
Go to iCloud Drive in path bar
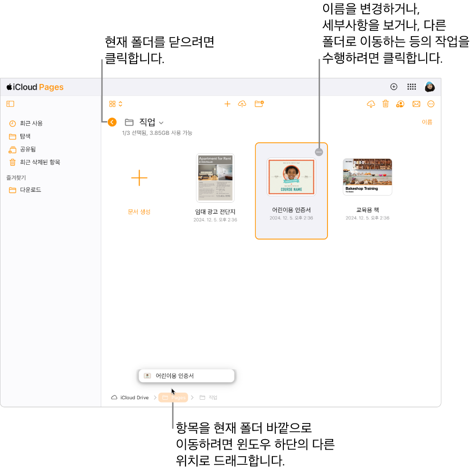[130, 397]
